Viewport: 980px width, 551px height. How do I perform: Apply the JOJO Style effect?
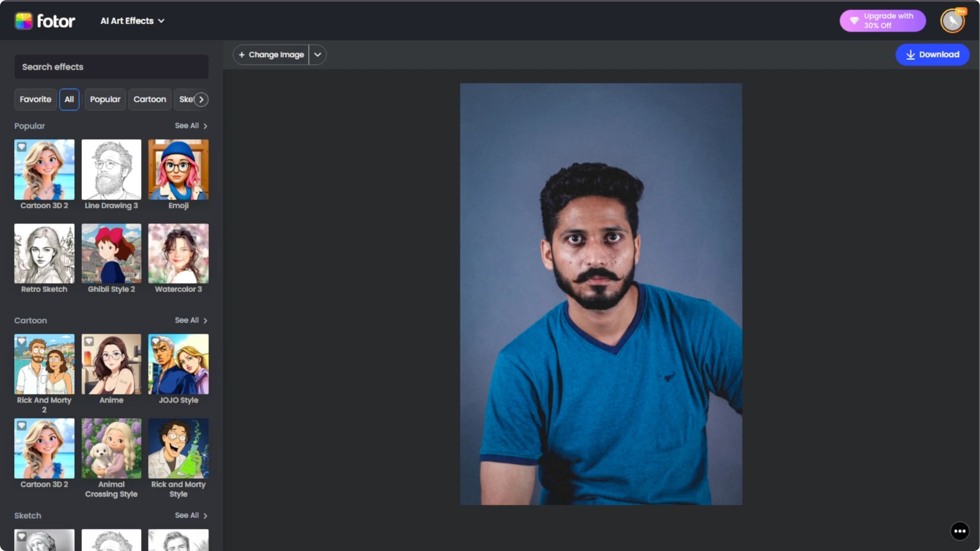[x=178, y=364]
